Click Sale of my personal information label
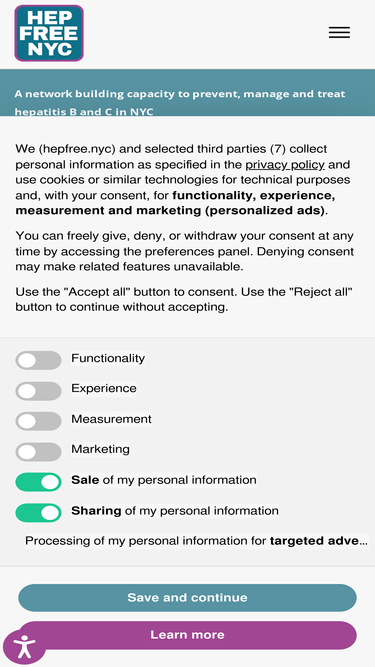 click(164, 480)
